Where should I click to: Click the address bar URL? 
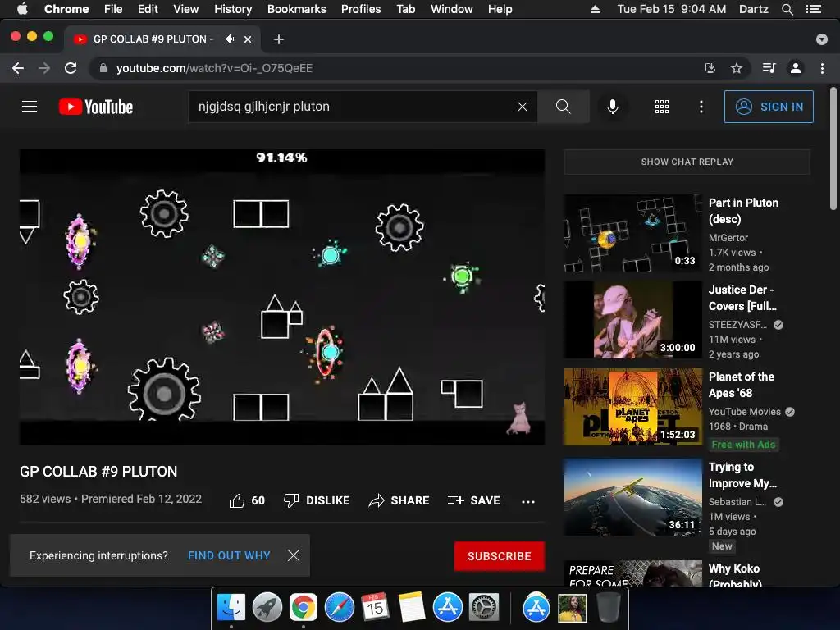(214, 68)
